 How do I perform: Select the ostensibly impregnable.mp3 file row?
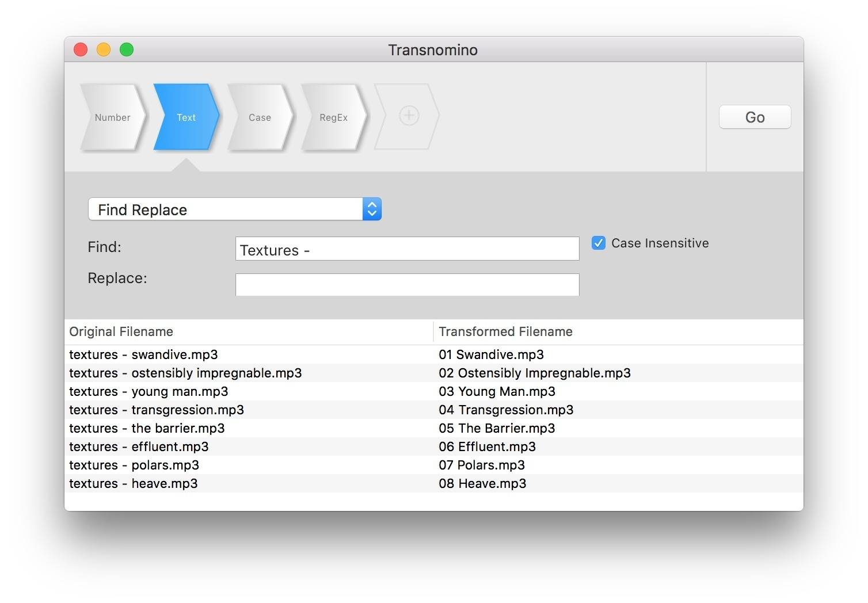(185, 373)
